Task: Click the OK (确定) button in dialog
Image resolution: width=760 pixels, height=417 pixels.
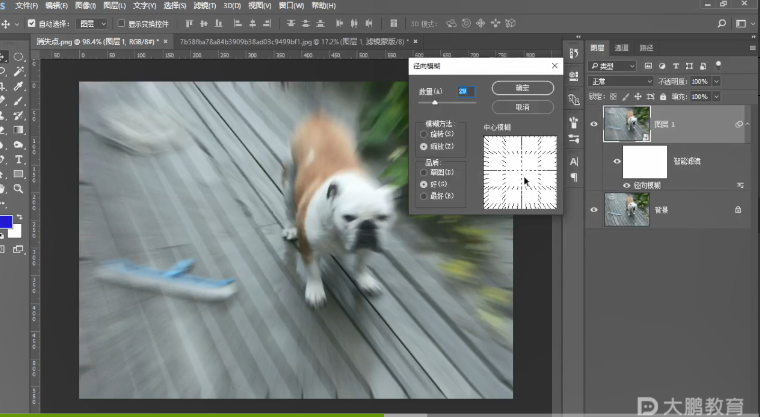Action: point(522,88)
